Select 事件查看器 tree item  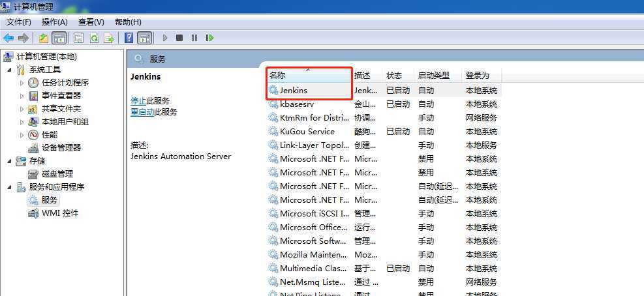(61, 96)
